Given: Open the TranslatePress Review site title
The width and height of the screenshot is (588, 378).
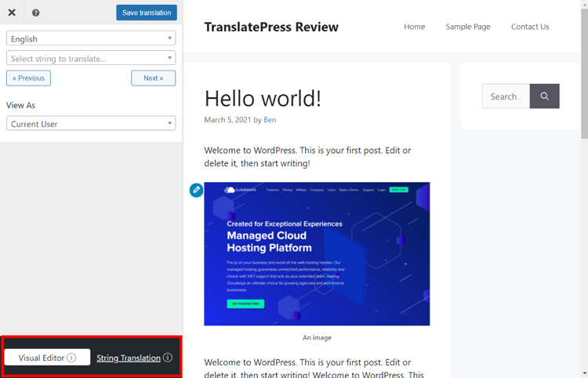Looking at the screenshot, I should [x=271, y=27].
